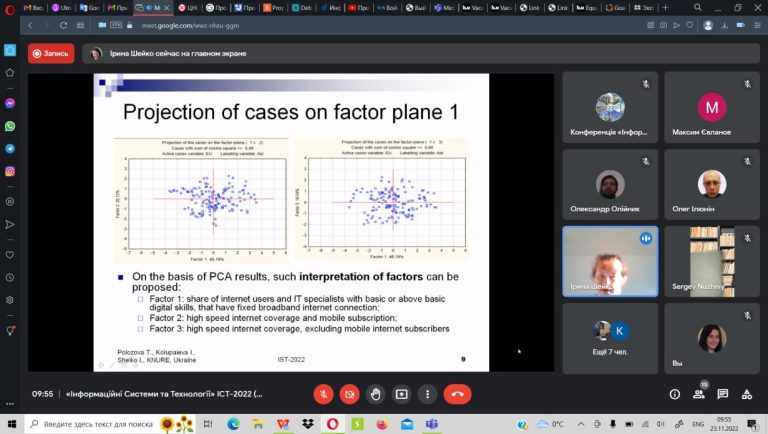Open the Opera Speed Dial start page
This screenshot has height=434, width=768.
pos(80,25)
